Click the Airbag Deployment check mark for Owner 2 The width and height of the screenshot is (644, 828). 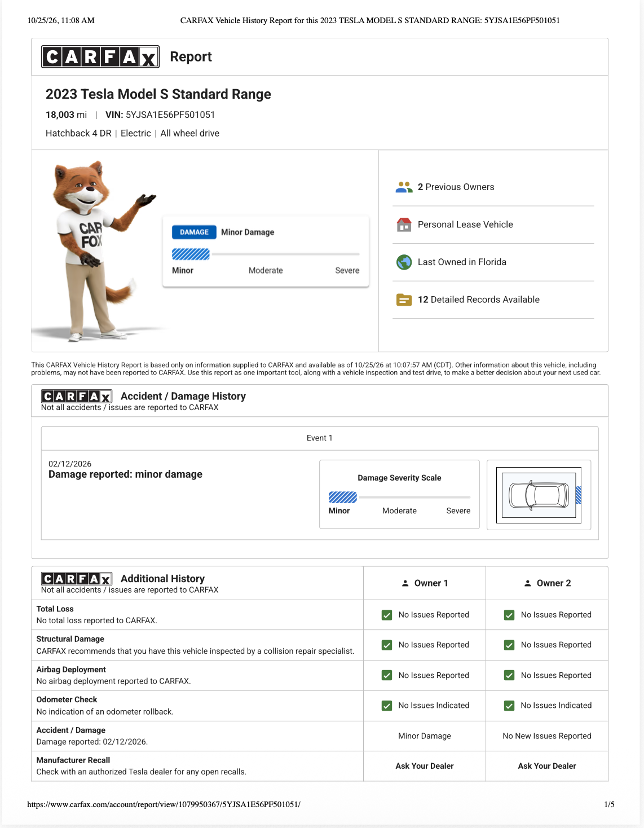point(509,675)
